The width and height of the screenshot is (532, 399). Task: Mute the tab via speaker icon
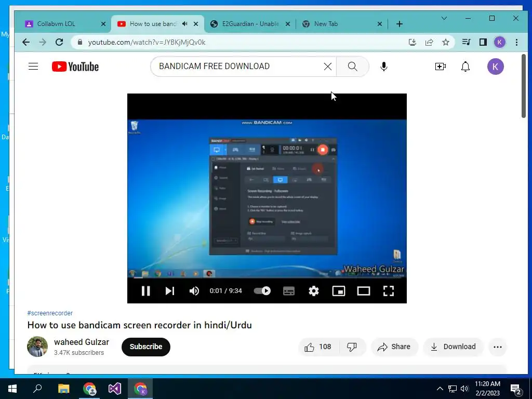[x=185, y=24]
